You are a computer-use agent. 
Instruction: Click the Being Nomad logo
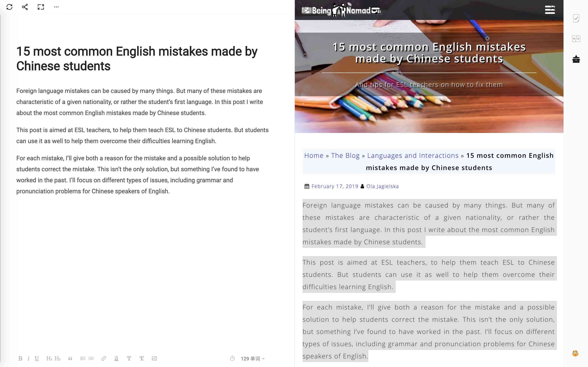[x=341, y=9]
